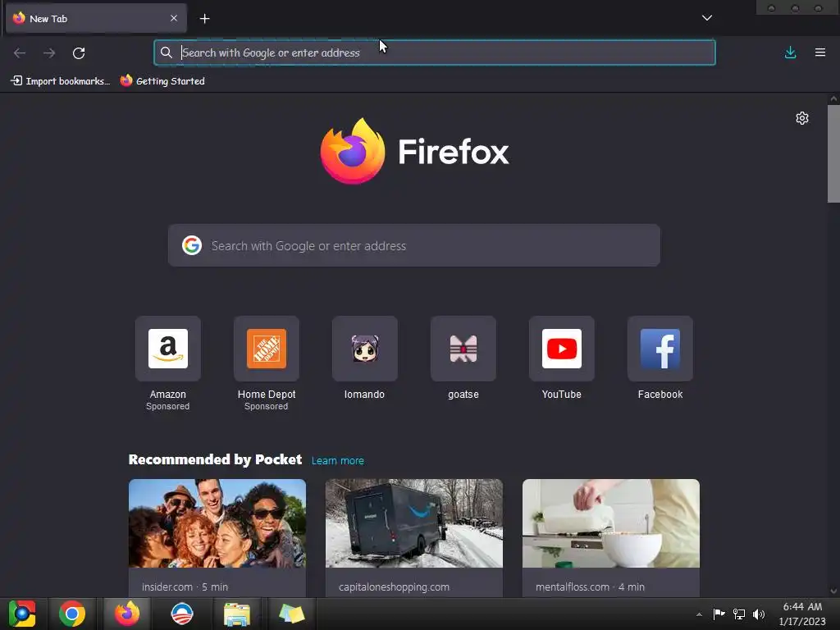Close the New Tab tab
Viewport: 840px width, 630px height.
pos(174,18)
